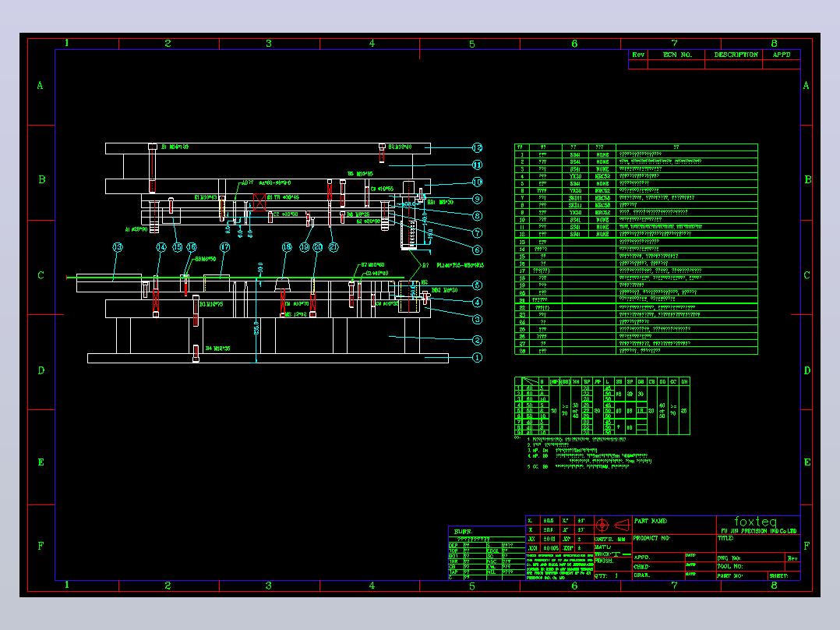Click balloon callout number 3
The image size is (840, 630).
coord(477,320)
